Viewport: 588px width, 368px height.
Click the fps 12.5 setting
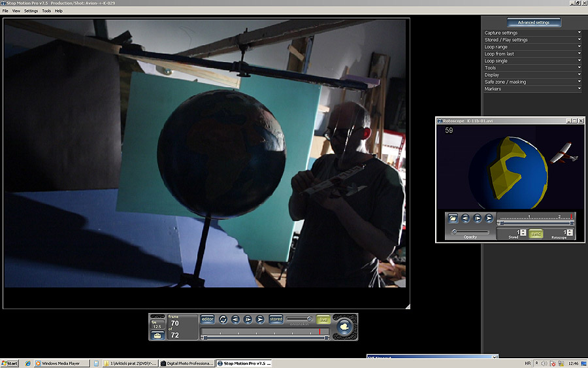(x=157, y=324)
